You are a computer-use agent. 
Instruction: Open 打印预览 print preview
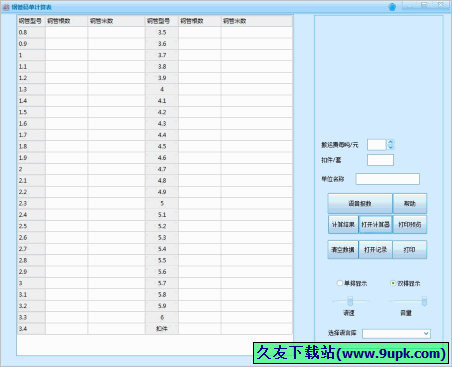click(410, 224)
